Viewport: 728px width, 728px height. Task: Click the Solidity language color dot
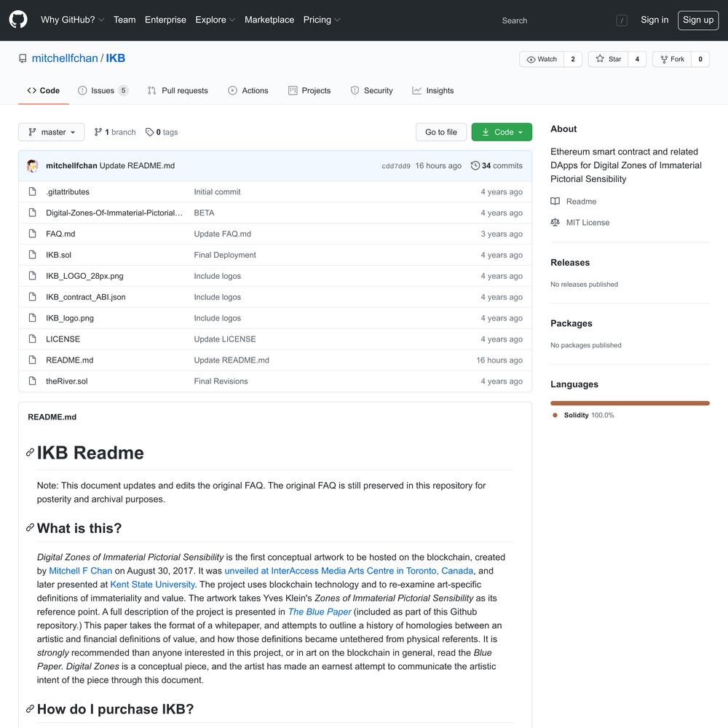(555, 415)
